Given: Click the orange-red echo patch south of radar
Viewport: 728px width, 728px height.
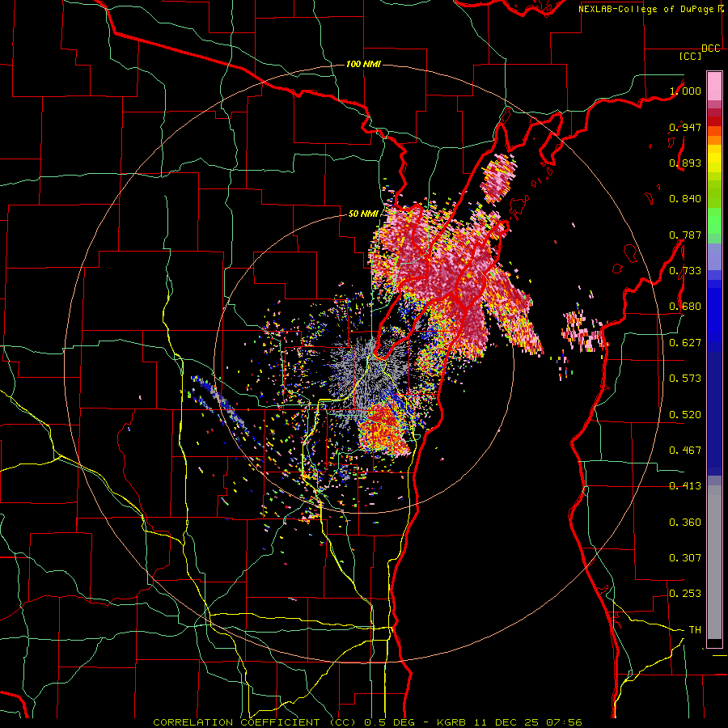Looking at the screenshot, I should [x=383, y=430].
